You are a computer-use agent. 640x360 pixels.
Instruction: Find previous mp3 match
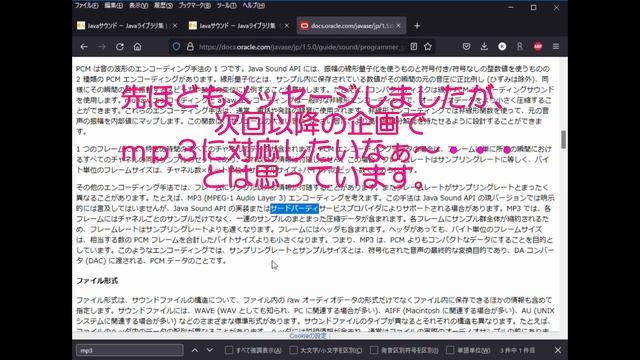(x=195, y=350)
